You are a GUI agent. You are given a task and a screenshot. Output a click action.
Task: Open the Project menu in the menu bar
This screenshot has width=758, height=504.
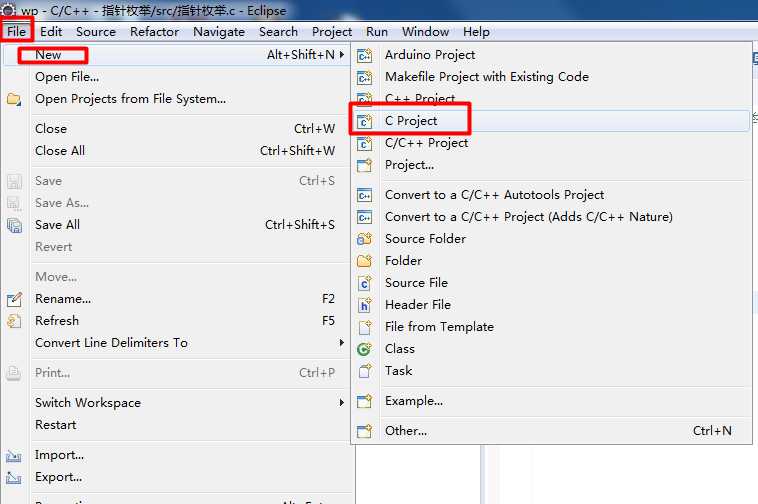pyautogui.click(x=332, y=32)
